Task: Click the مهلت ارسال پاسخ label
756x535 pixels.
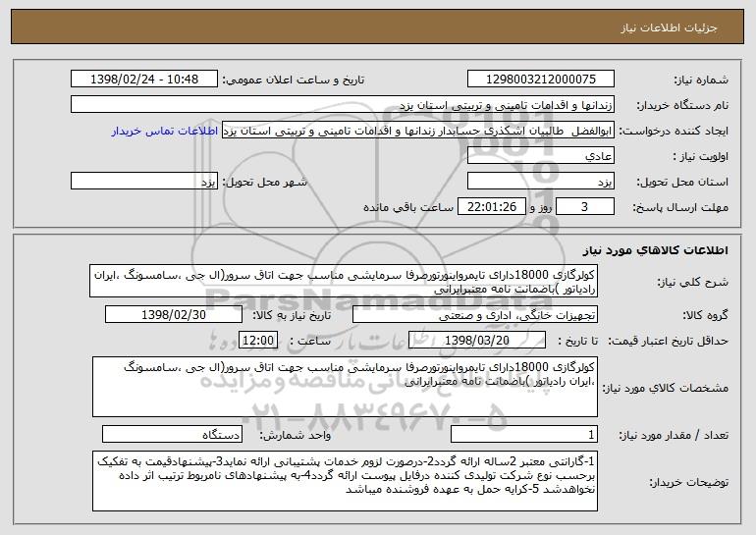Action: point(679,208)
